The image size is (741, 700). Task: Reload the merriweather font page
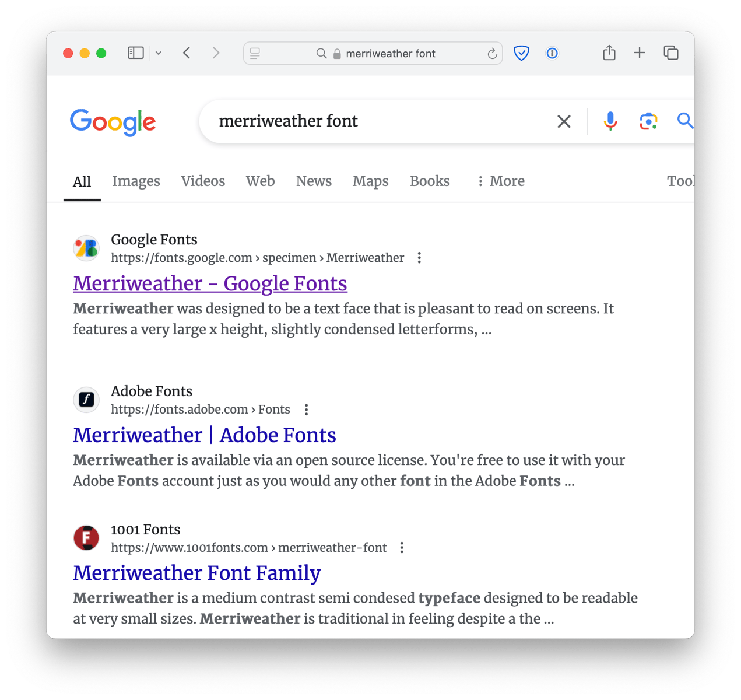[492, 54]
